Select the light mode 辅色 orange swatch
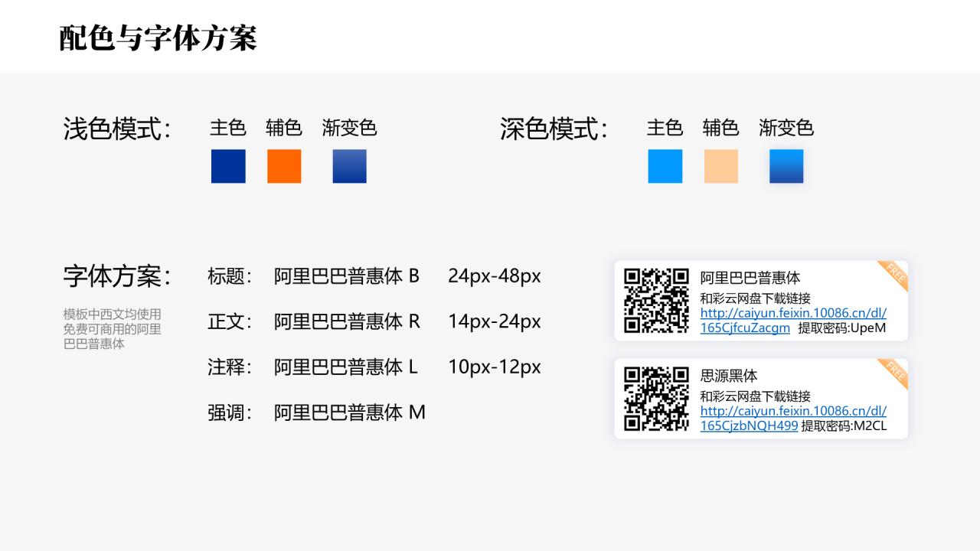980x551 pixels. click(x=283, y=166)
